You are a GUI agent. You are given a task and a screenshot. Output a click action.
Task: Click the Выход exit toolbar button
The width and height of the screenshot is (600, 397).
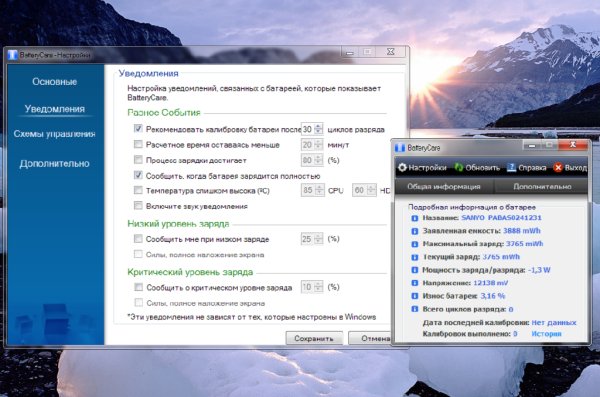coord(570,168)
